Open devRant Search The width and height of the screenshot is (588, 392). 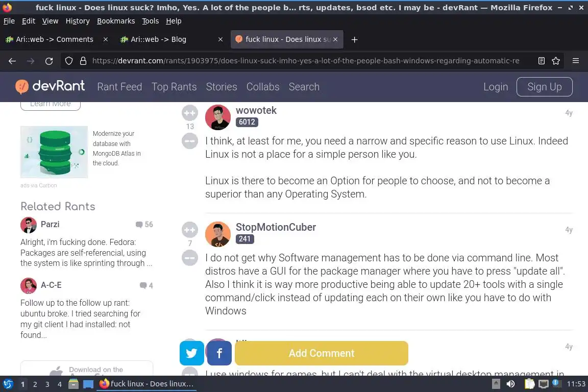pyautogui.click(x=304, y=87)
